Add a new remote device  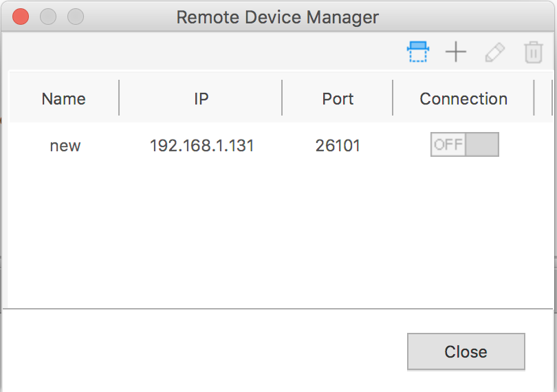pos(456,52)
